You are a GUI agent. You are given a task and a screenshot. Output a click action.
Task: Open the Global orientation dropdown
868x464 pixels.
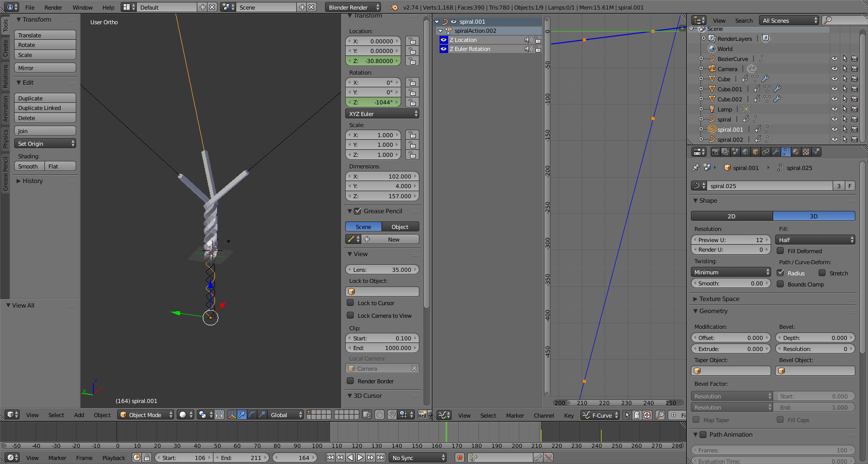point(286,415)
